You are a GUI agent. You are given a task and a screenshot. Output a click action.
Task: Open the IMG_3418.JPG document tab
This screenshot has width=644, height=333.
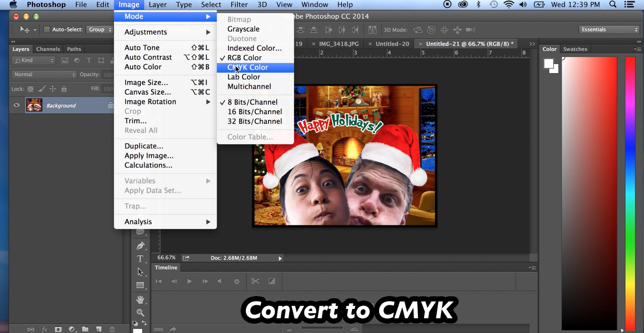tap(338, 44)
